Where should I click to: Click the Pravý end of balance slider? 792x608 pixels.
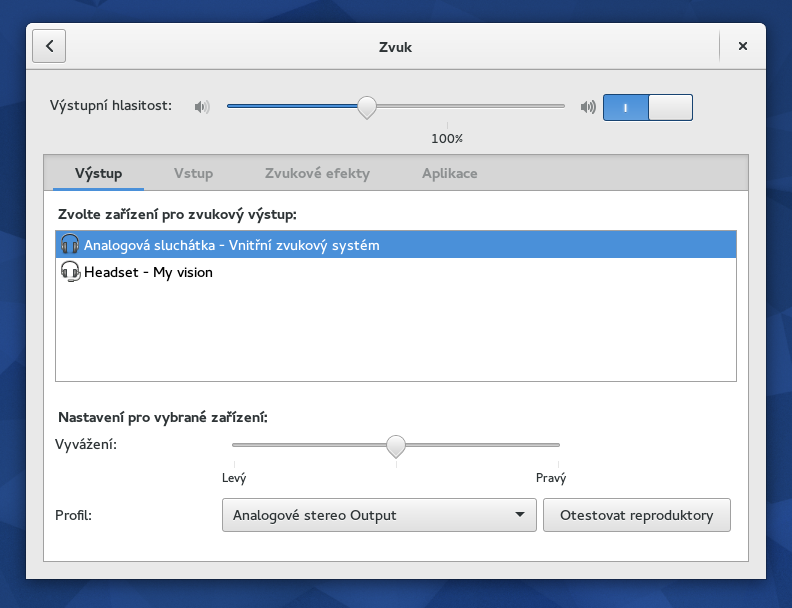(x=551, y=478)
